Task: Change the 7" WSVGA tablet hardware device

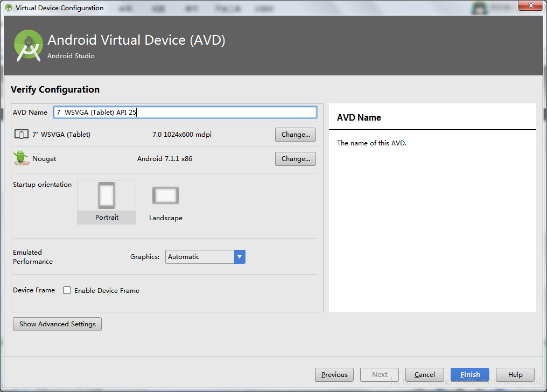Action: 296,135
